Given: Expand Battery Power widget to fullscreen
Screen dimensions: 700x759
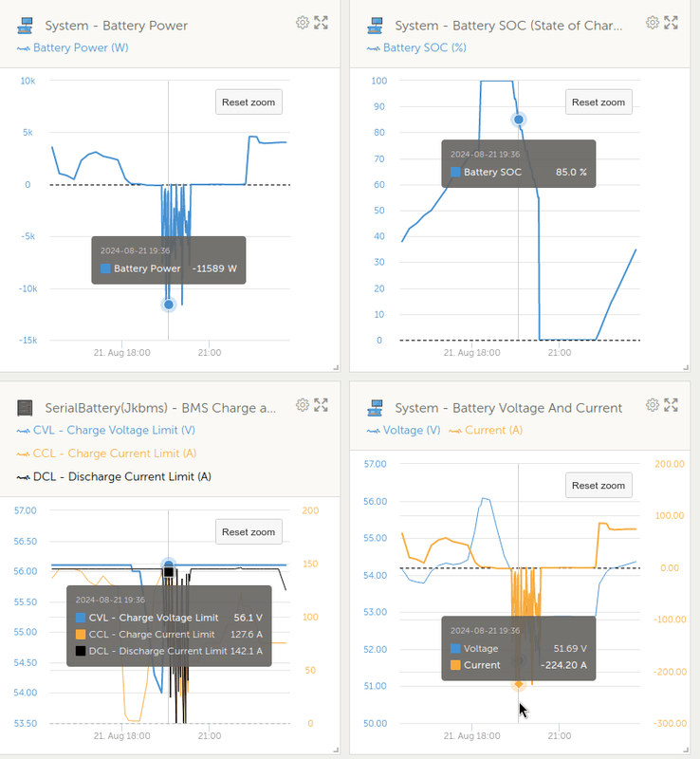Looking at the screenshot, I should (322, 22).
